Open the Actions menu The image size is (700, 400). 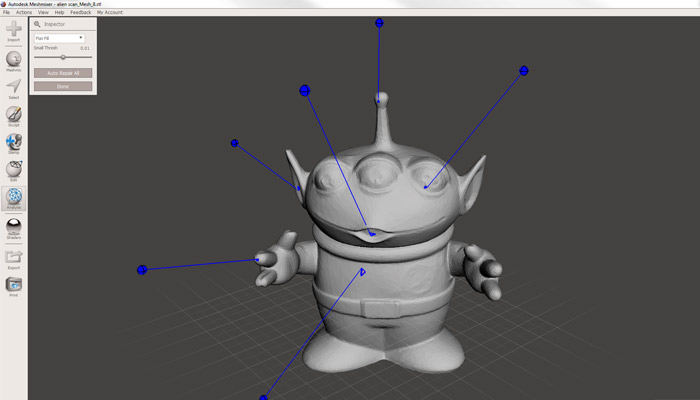tap(24, 12)
